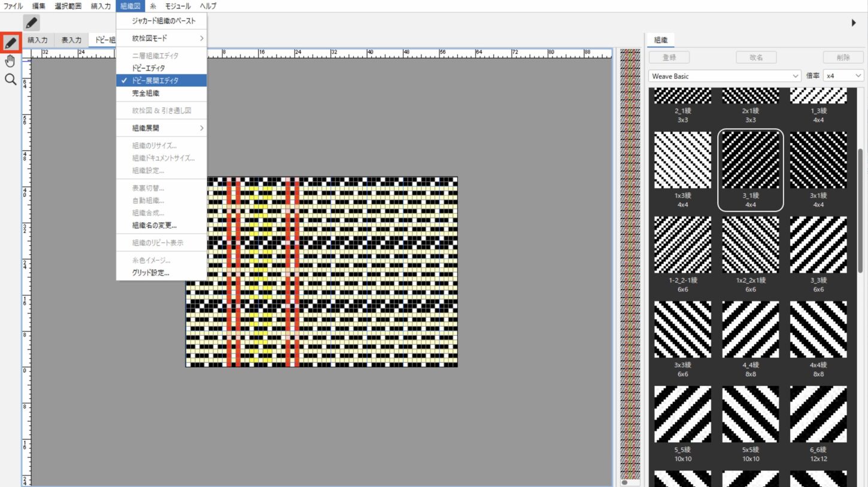
Task: Click the yarn color preview strip
Action: [x=630, y=263]
